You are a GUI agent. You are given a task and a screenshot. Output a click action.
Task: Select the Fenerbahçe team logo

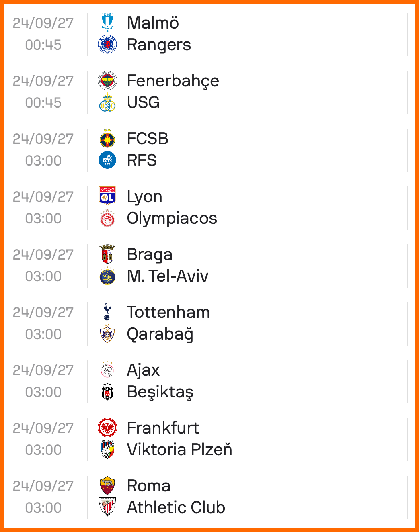coord(107,80)
